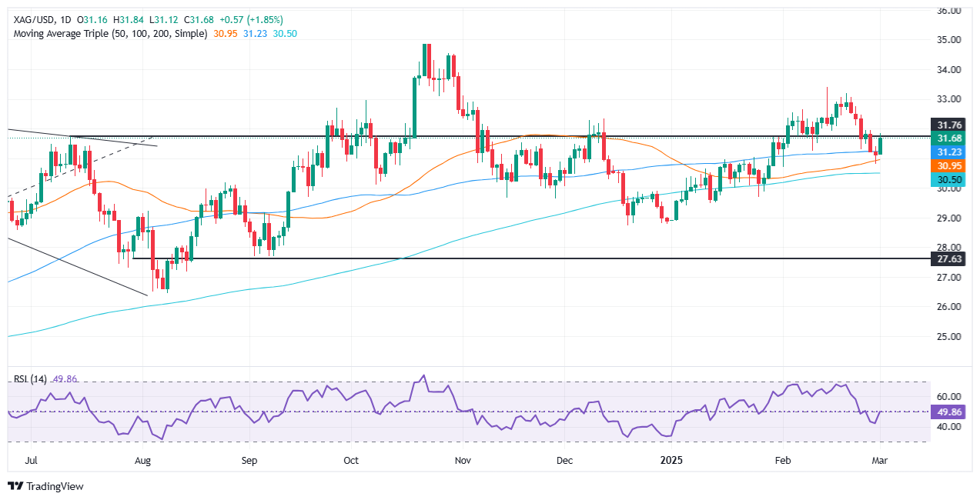This screenshot has height=500, width=980.
Task: Click the Oct label on time axis
Action: pos(351,460)
